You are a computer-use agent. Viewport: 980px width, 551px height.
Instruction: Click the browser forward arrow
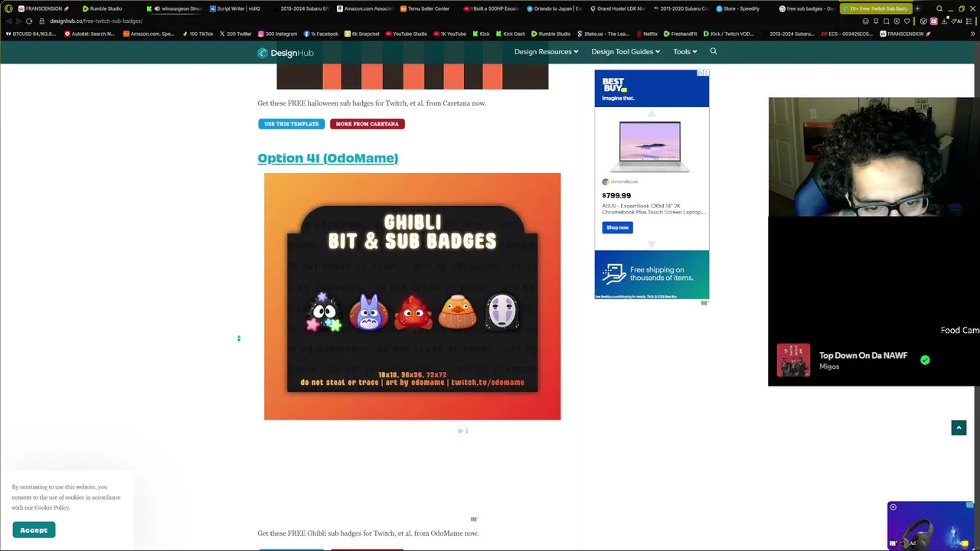click(18, 21)
